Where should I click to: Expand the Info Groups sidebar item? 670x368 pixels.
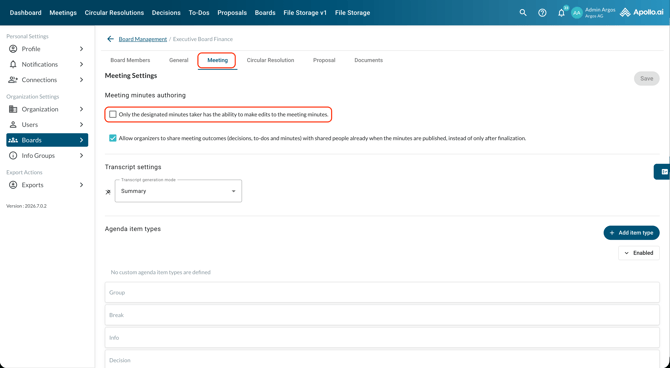point(47,156)
